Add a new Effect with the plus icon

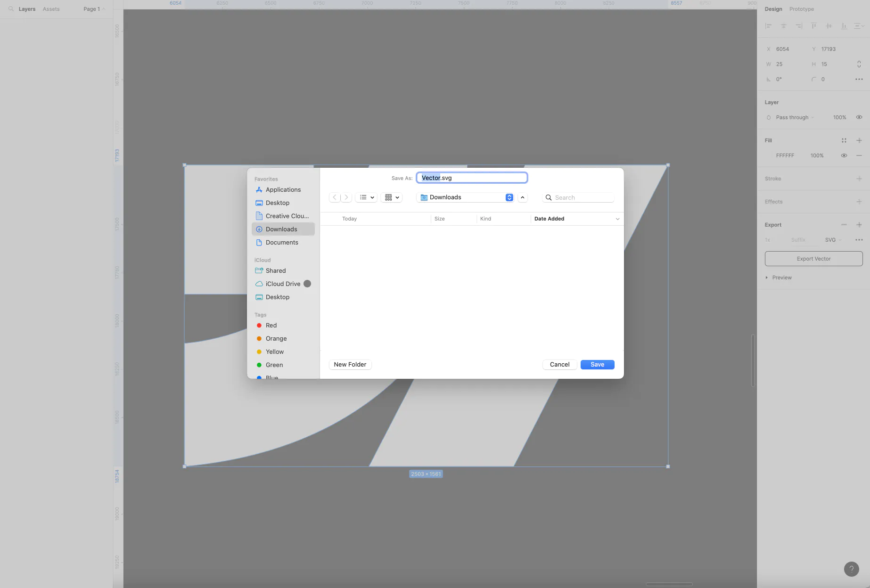(859, 201)
